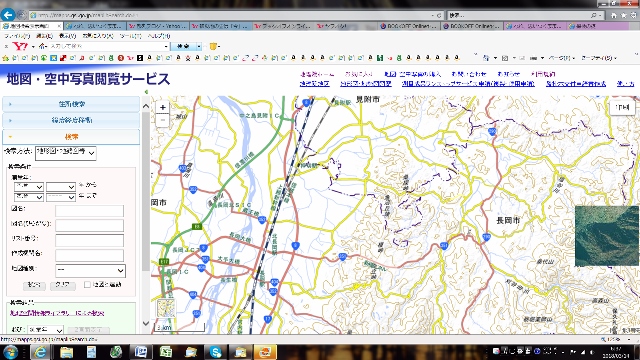Zoom out with the map minus button

[x=162, y=120]
